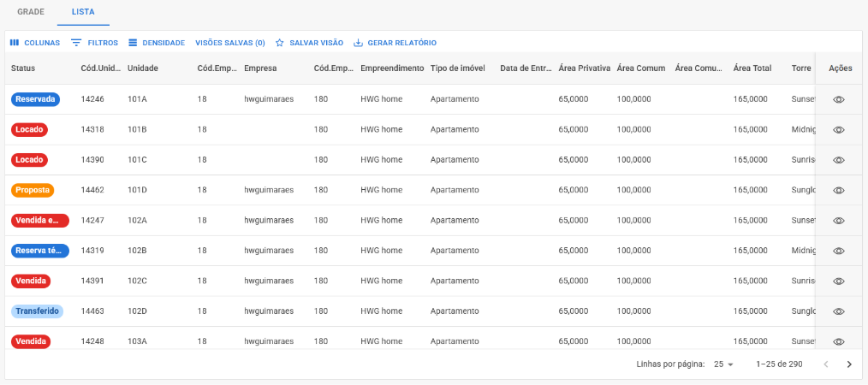This screenshot has height=385, width=868.
Task: View details of unit 102D eye icon
Action: pos(839,311)
